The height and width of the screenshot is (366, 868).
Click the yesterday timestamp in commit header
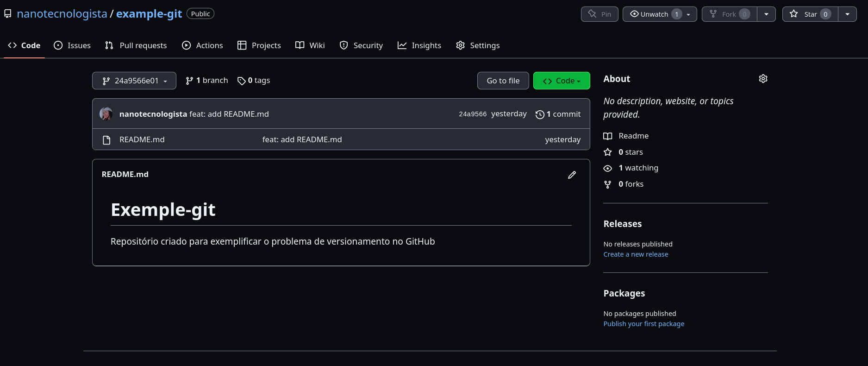click(509, 114)
